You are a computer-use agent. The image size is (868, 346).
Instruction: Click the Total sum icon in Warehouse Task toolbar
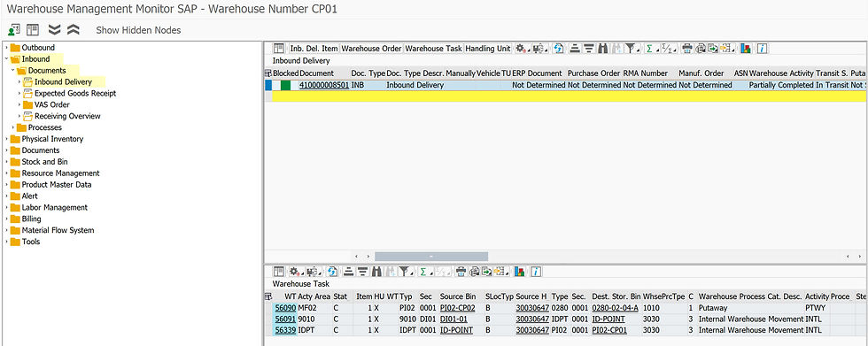pos(424,272)
